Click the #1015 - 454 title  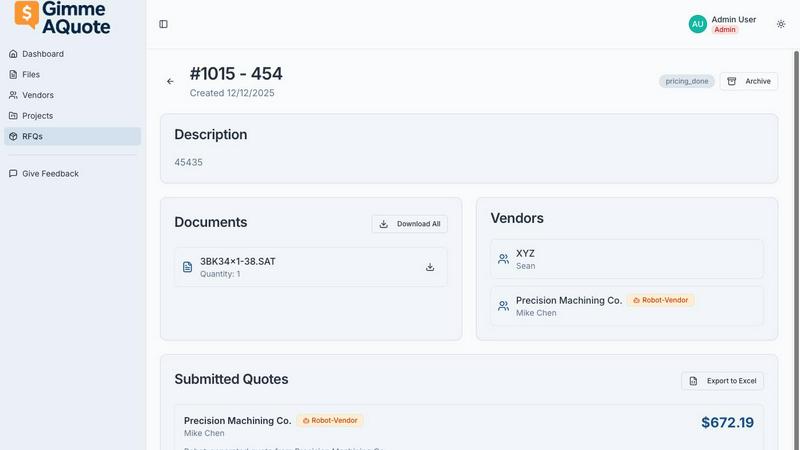click(x=236, y=74)
